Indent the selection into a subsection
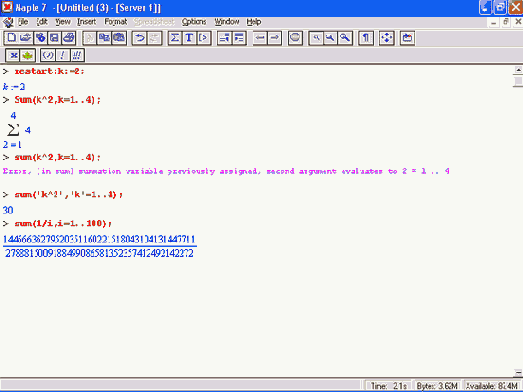Screen dimensions: 523x392 pos(239,38)
